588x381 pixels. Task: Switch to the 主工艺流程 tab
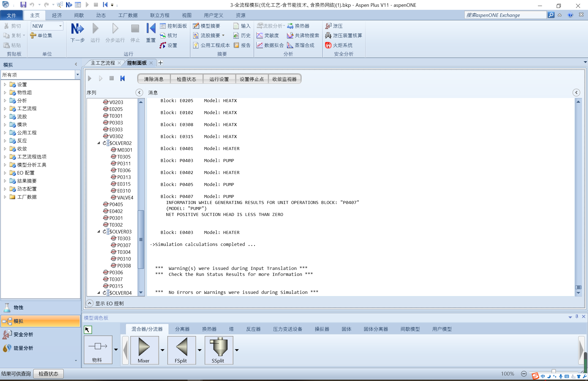[x=103, y=63]
